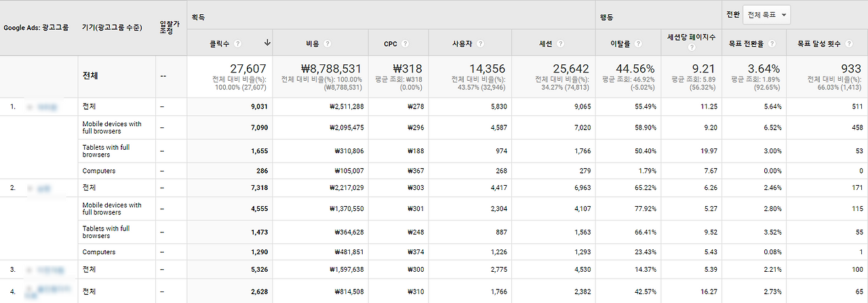Viewport: 868px width, 303px height.
Task: Click cost value ₩814,508
Action: [x=349, y=291]
